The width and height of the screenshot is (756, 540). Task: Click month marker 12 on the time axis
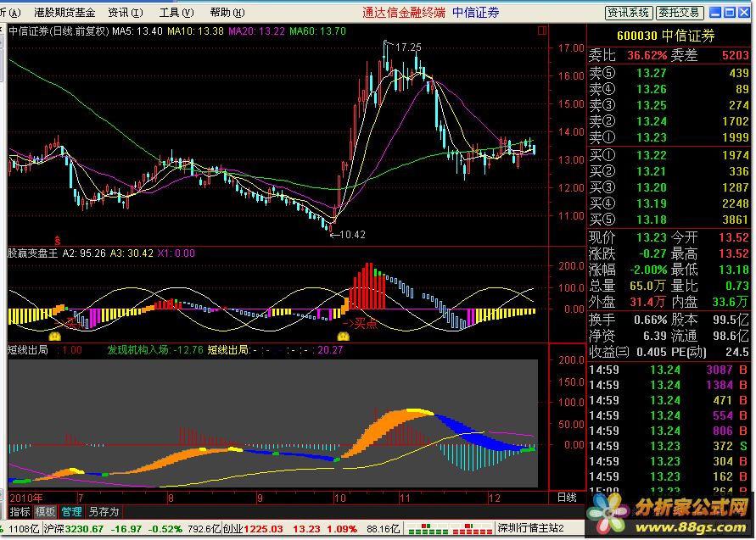tap(494, 498)
